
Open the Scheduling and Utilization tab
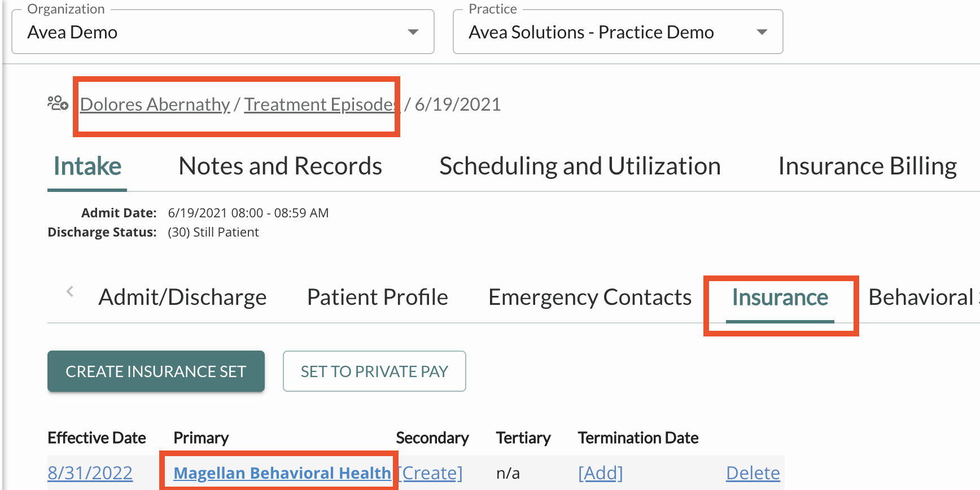coord(580,165)
